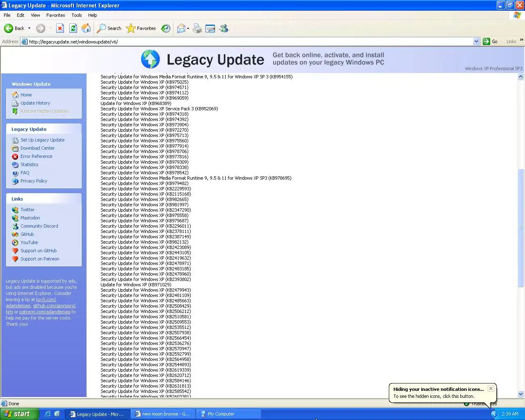The height and width of the screenshot is (420, 525).
Task: Open the Help menu
Action: (93, 15)
